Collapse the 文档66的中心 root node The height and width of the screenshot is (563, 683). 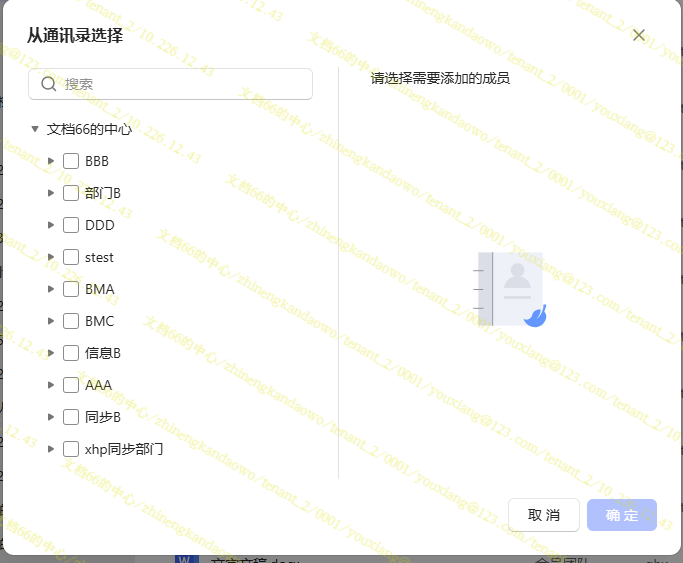[x=35, y=129]
